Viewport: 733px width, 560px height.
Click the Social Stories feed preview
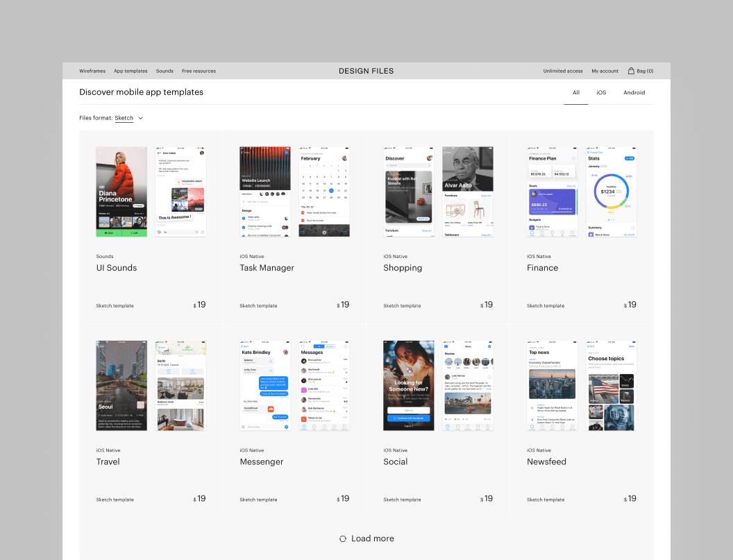[468, 386]
